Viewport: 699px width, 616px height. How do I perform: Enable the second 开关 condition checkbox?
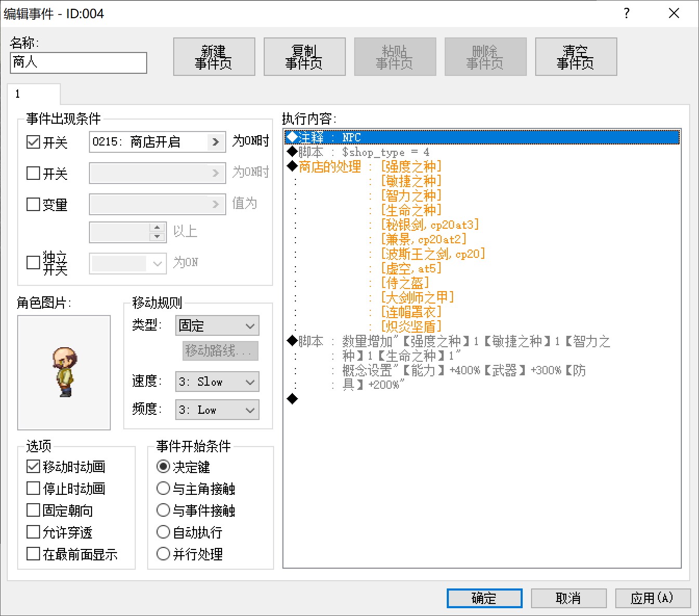coord(33,173)
